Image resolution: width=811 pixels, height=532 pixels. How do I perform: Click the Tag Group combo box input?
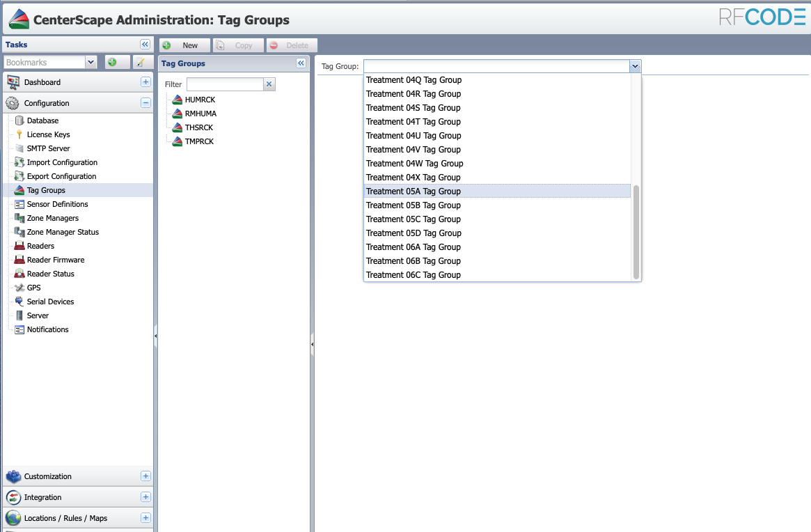point(496,66)
